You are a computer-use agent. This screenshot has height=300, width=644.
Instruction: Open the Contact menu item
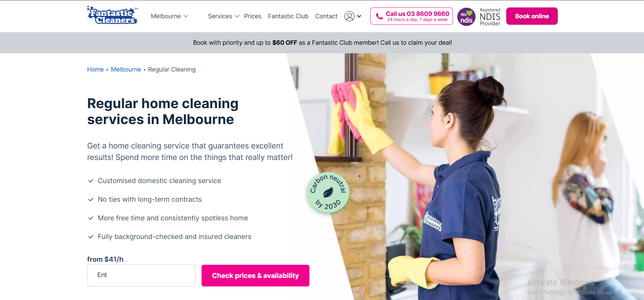pyautogui.click(x=326, y=16)
